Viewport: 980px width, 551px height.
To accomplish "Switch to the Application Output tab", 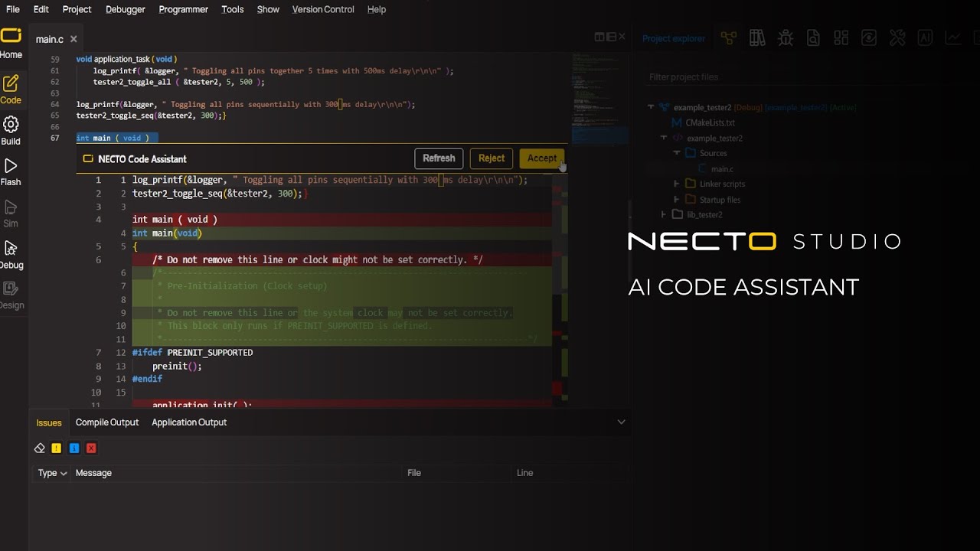I will click(x=189, y=422).
